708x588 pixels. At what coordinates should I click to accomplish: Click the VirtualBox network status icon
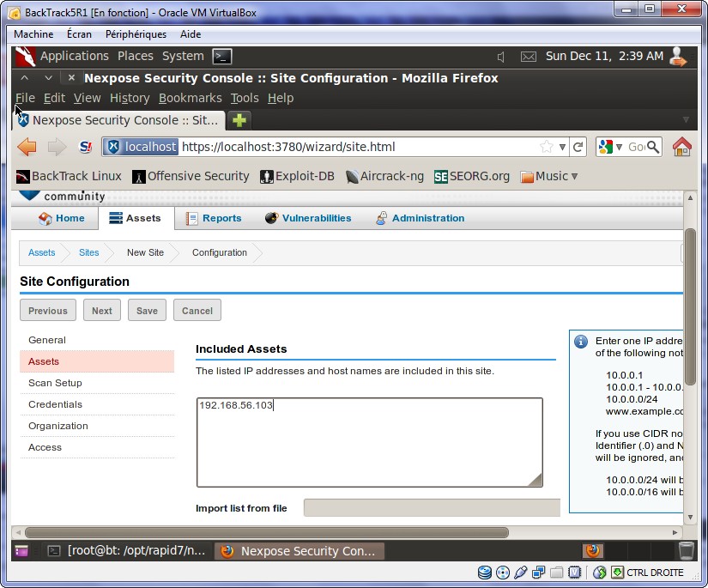539,573
